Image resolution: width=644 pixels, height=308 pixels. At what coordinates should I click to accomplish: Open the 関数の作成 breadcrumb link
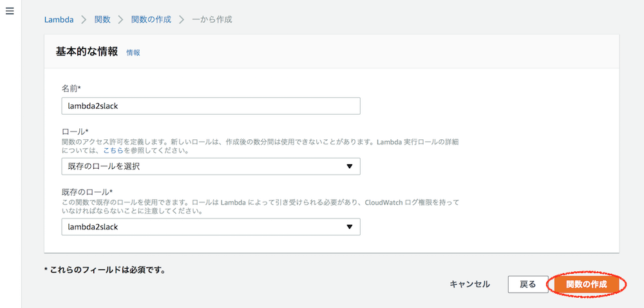click(151, 19)
